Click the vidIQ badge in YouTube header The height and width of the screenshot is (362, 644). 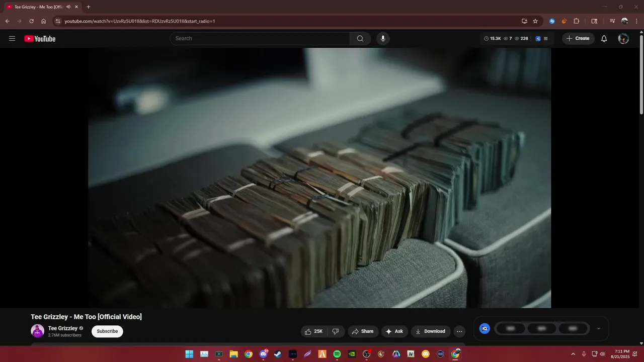coord(538,38)
